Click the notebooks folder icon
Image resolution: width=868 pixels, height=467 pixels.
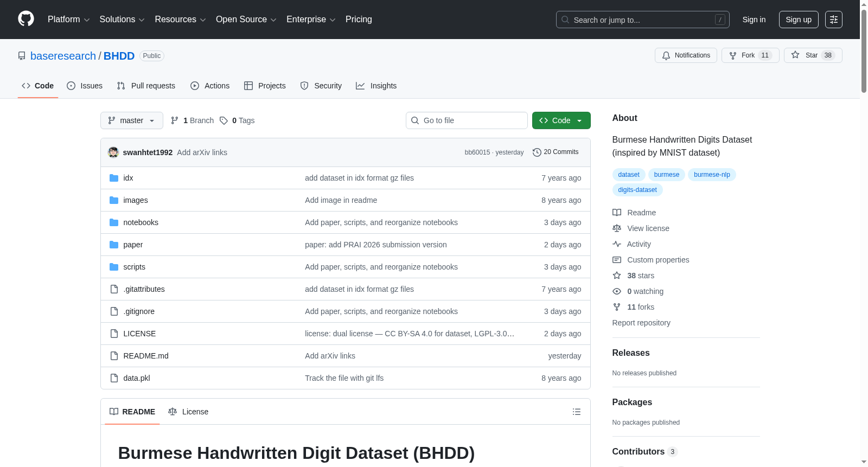[114, 222]
